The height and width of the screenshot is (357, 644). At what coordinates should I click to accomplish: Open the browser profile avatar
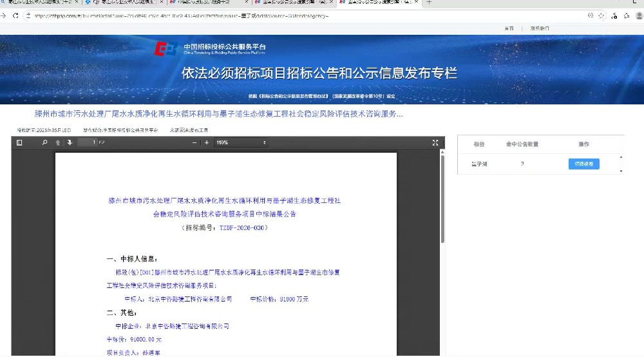[x=639, y=15]
